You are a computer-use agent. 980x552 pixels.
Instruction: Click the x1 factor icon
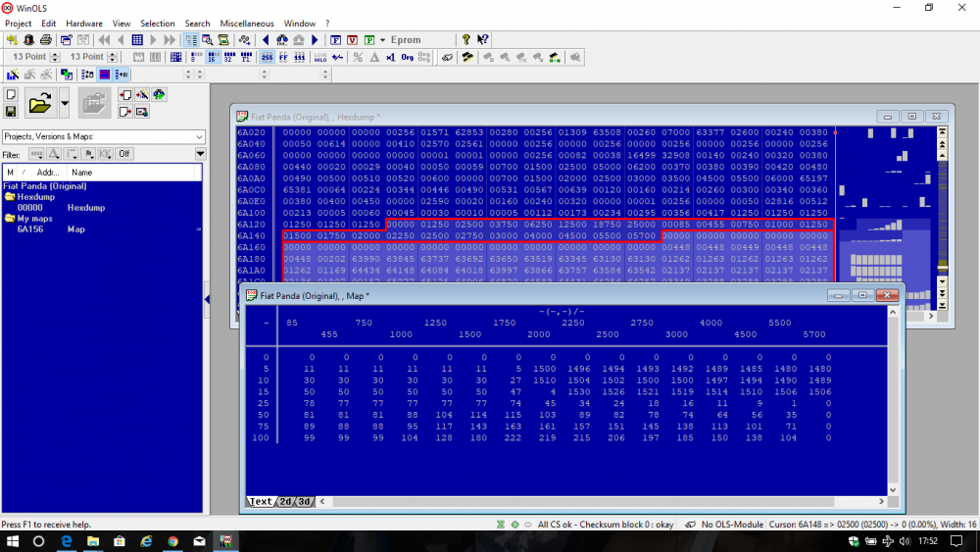coord(391,58)
